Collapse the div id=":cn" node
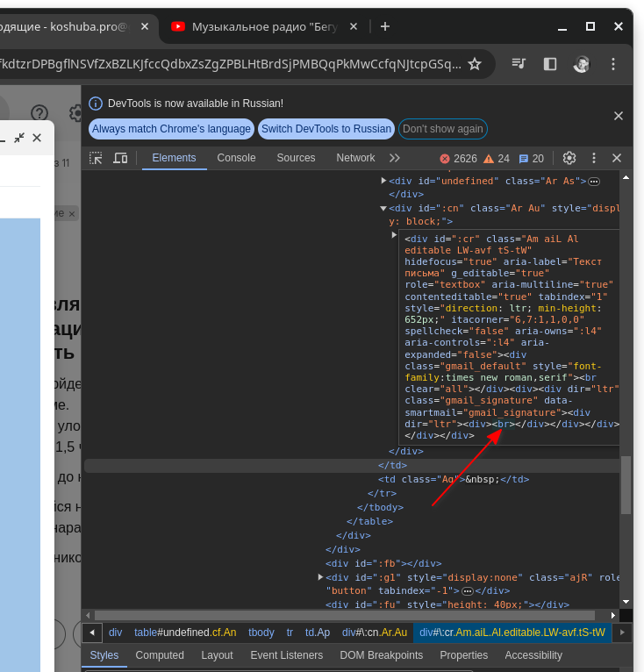 point(383,208)
